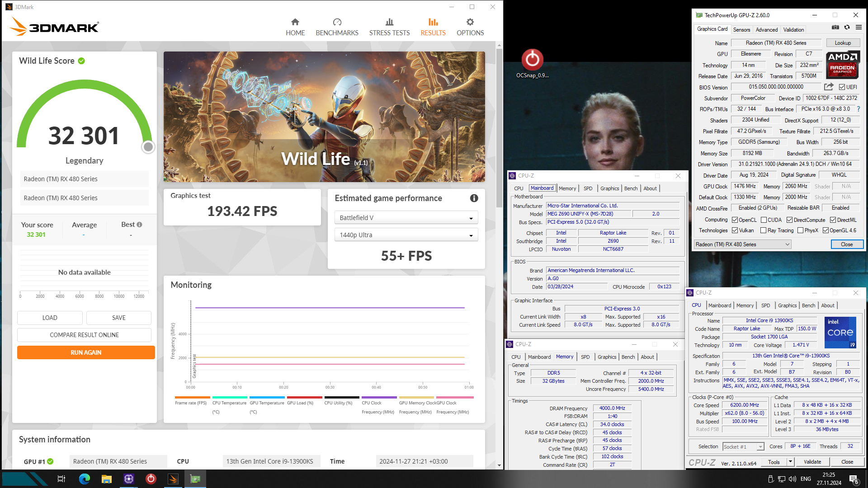Switch to CPU-Z taskbar icon
This screenshot has width=868, height=488.
[x=129, y=479]
